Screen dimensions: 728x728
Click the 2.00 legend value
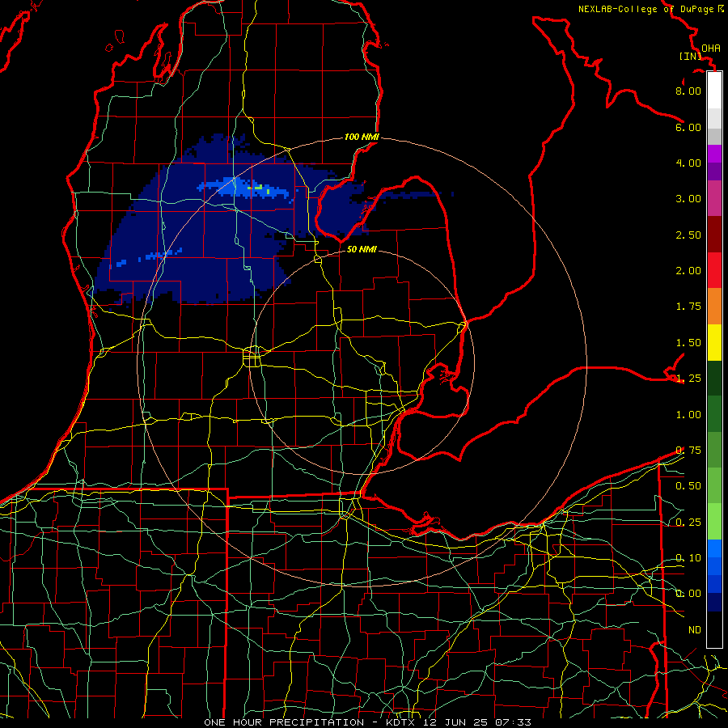[x=688, y=271]
